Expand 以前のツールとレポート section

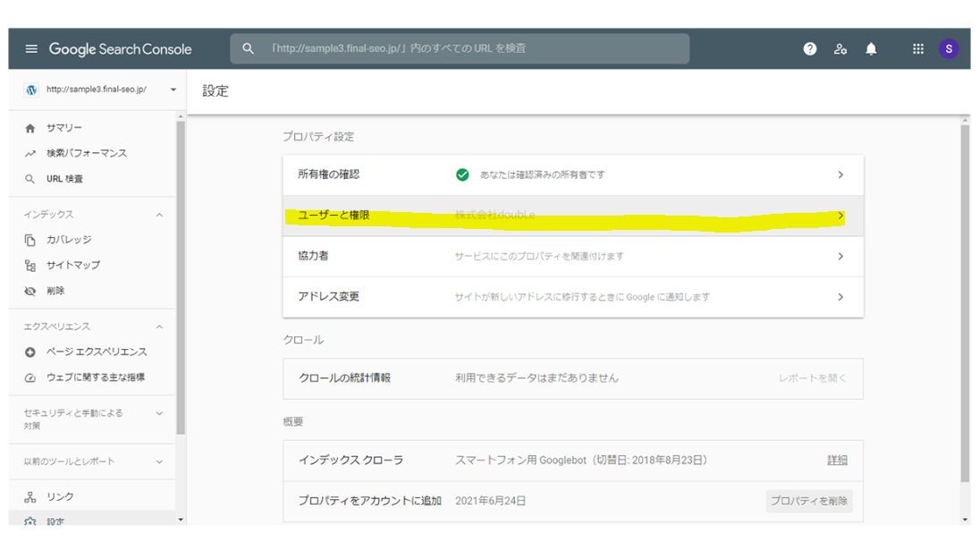point(159,462)
